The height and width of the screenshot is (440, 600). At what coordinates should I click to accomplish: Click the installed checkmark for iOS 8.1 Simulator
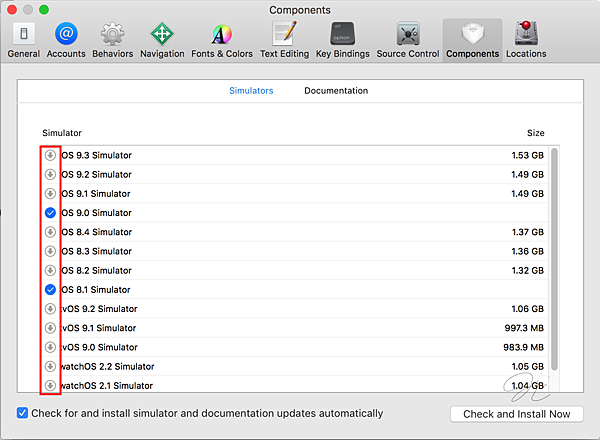point(50,290)
